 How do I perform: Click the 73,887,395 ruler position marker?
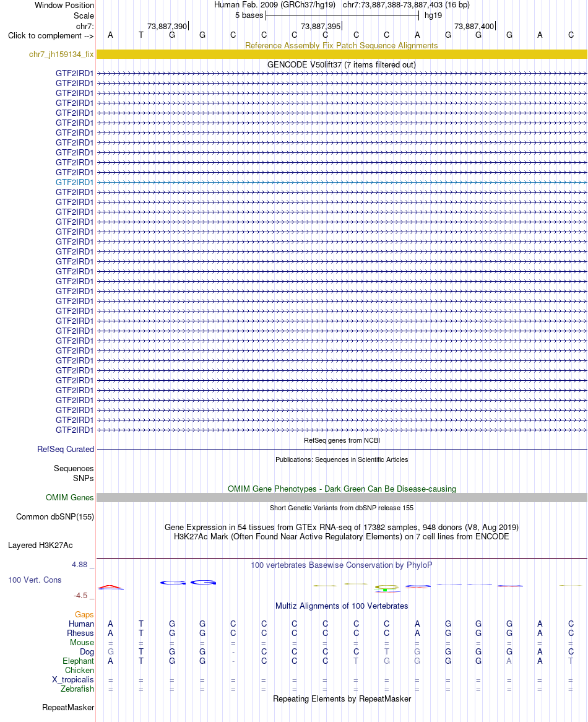(x=321, y=26)
